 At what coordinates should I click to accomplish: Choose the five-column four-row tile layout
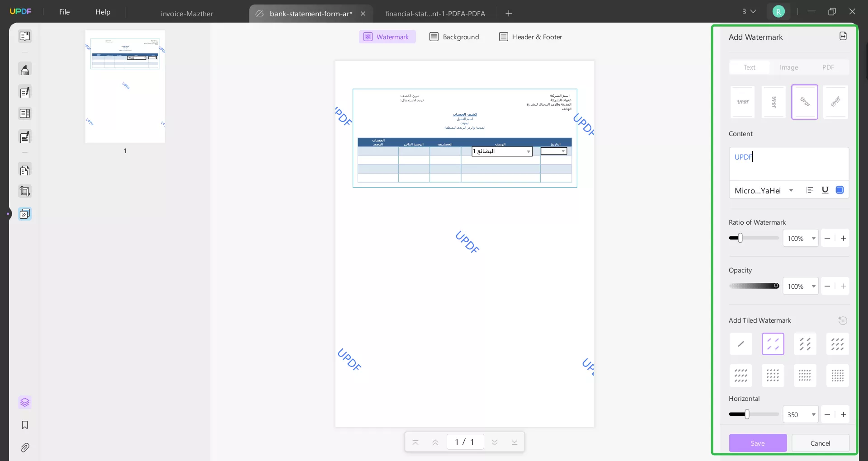click(x=805, y=376)
